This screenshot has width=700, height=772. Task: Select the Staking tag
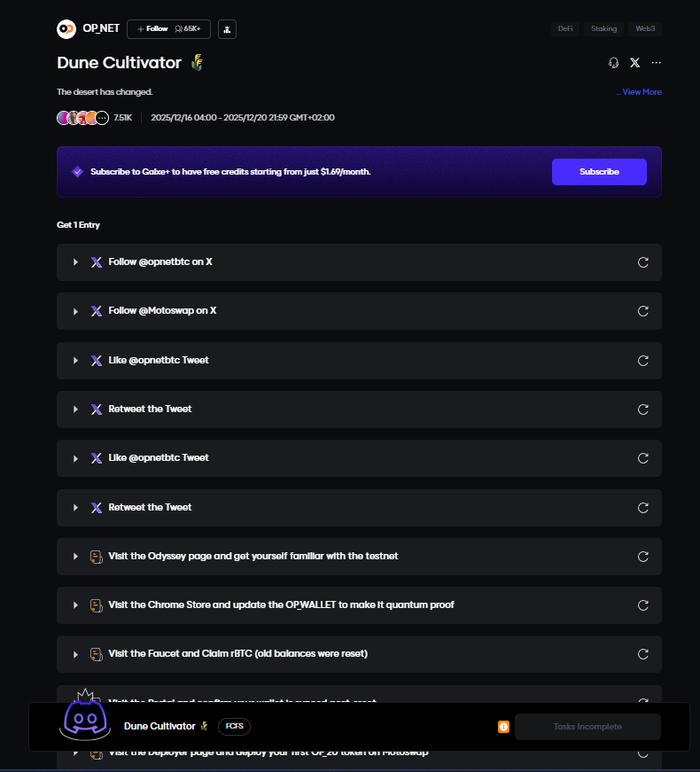(x=604, y=29)
